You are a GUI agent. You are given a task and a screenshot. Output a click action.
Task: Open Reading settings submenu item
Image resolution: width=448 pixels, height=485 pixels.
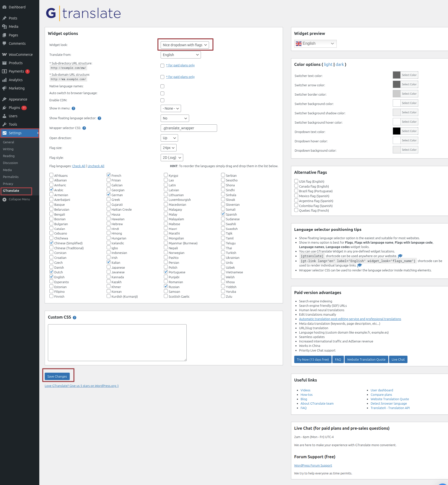pos(9,156)
